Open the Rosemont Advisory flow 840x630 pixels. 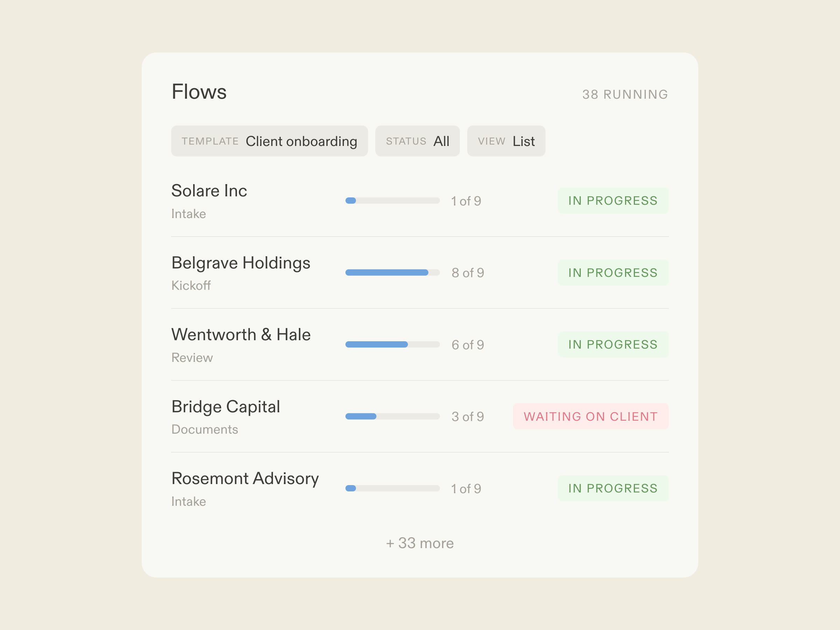click(420, 488)
